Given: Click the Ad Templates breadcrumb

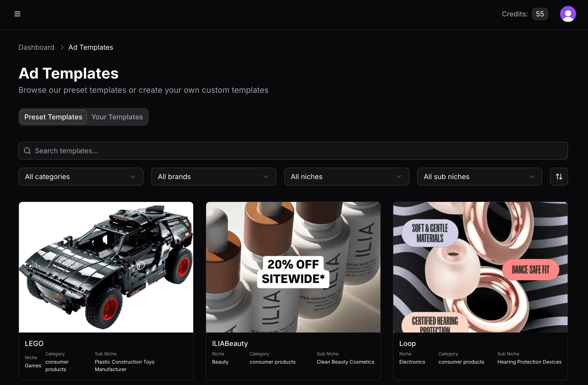Looking at the screenshot, I should click(91, 47).
